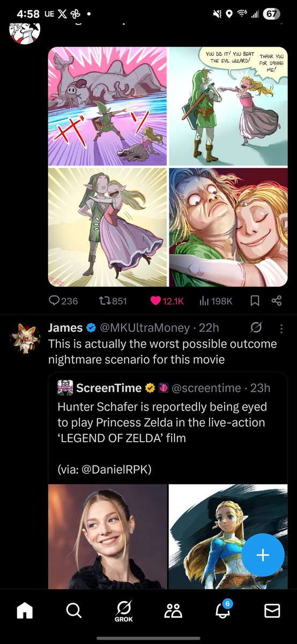The image size is (297, 644).
Task: Open the top-left comic panel image
Action: pyautogui.click(x=108, y=106)
